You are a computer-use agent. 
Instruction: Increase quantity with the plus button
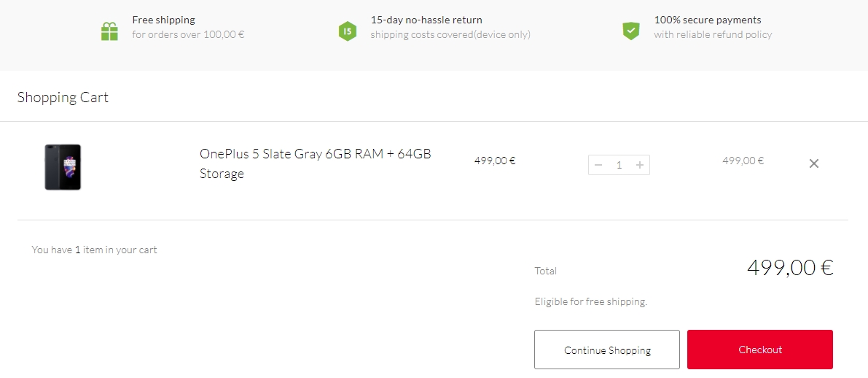tap(640, 165)
